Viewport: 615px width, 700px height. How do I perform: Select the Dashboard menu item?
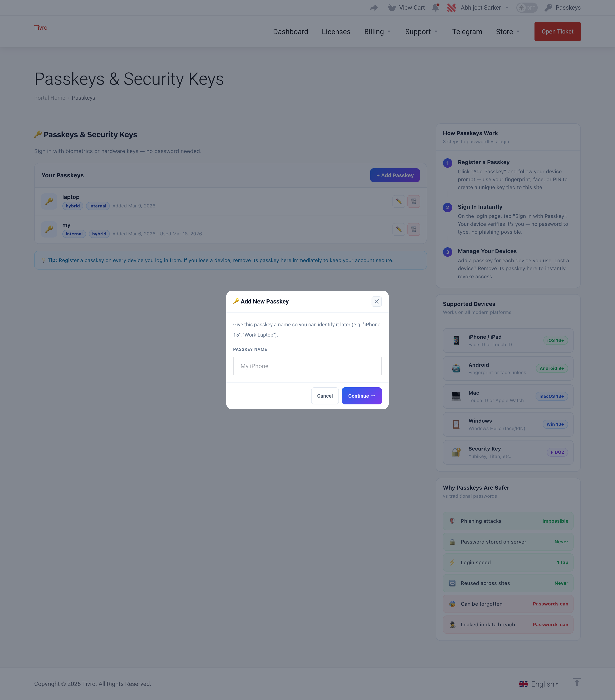pos(290,32)
